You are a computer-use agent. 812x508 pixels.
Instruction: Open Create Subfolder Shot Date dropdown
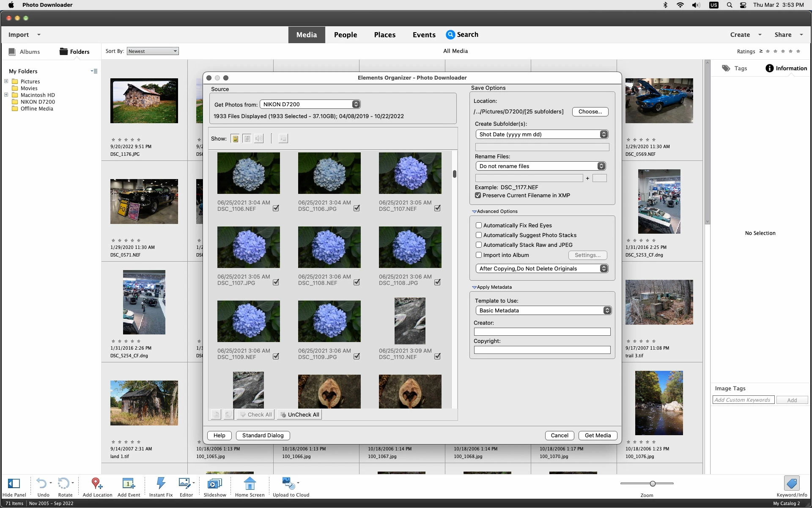click(x=541, y=134)
